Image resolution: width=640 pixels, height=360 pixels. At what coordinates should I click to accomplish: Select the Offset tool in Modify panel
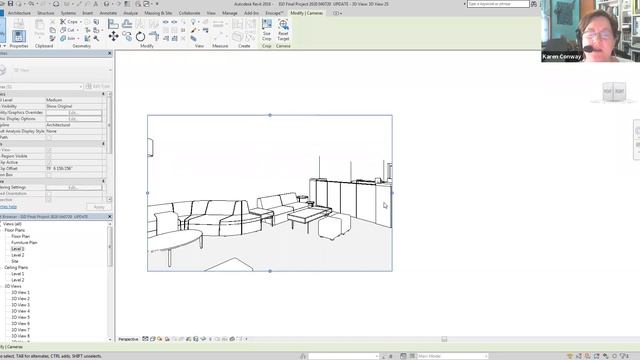pos(127,24)
